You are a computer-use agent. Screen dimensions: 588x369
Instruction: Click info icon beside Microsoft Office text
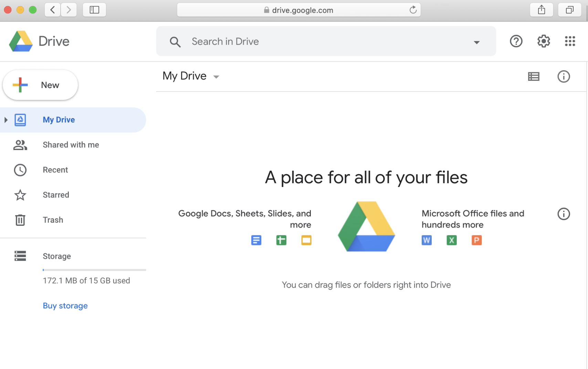click(x=564, y=214)
